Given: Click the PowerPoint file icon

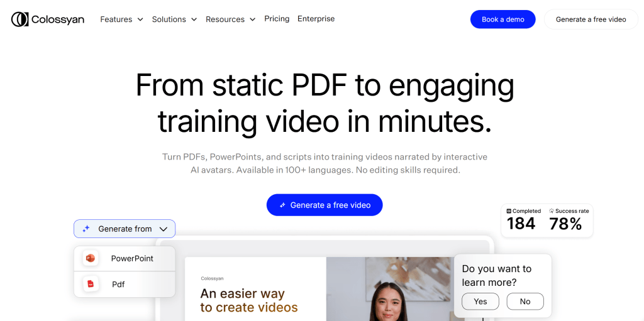Looking at the screenshot, I should pyautogui.click(x=90, y=258).
